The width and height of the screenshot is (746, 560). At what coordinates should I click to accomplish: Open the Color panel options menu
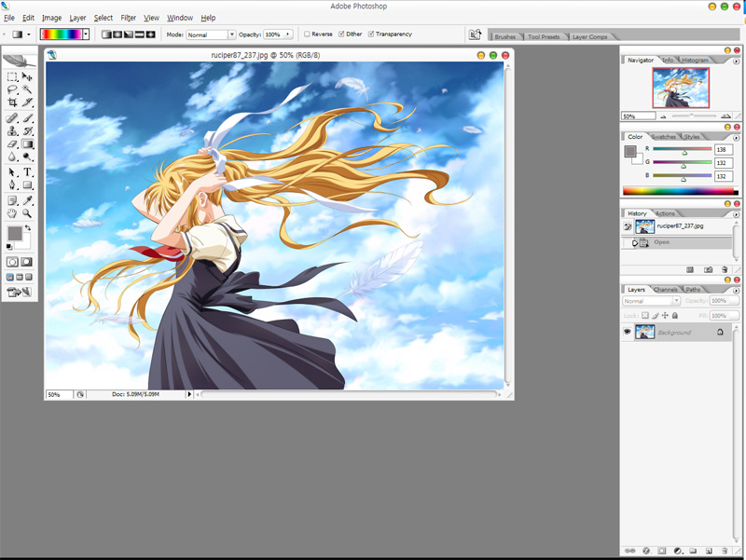coord(736,137)
